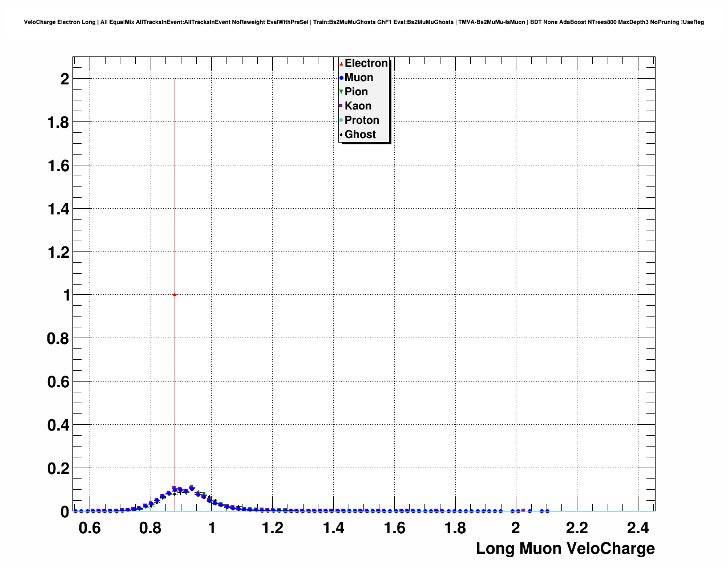This screenshot has width=728, height=568.
Task: Click the y-axis label 1.2
Action: coord(58,252)
